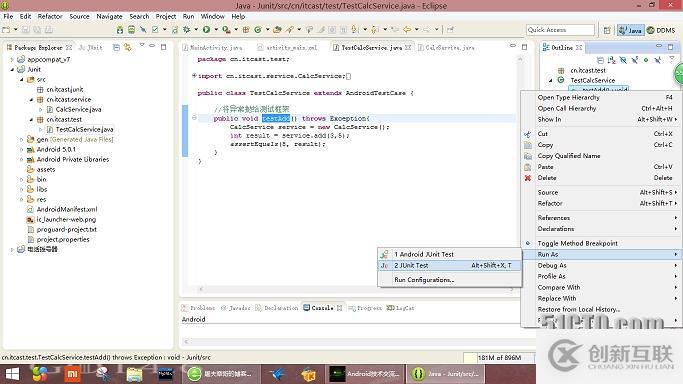
Task: Open the LogCat tab
Action: point(401,308)
